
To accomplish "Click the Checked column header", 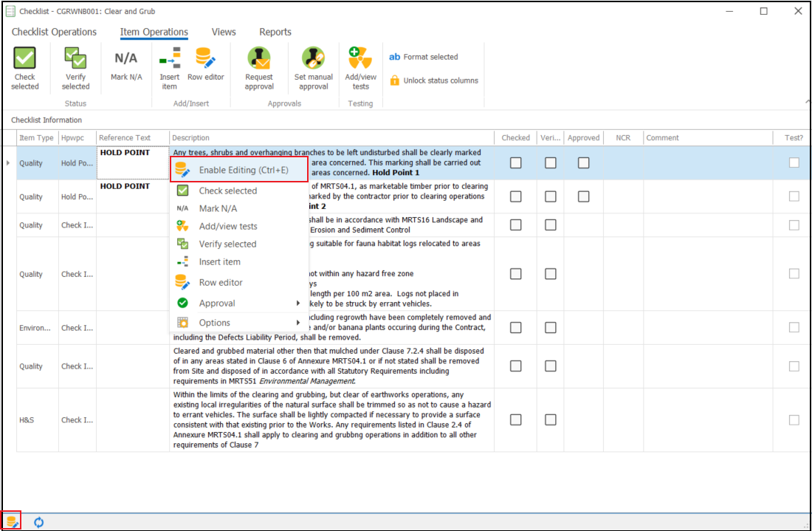I will point(515,138).
